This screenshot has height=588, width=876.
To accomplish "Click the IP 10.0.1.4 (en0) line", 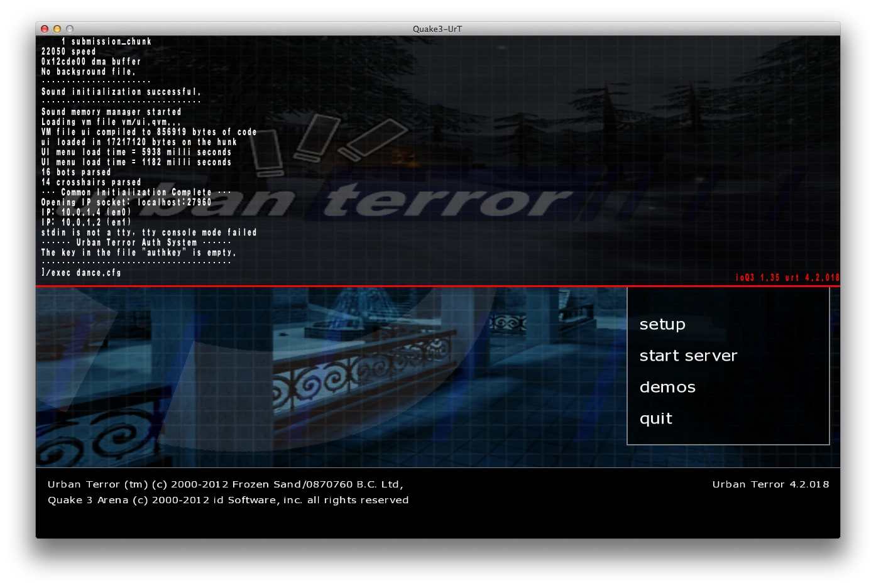I will tap(86, 212).
